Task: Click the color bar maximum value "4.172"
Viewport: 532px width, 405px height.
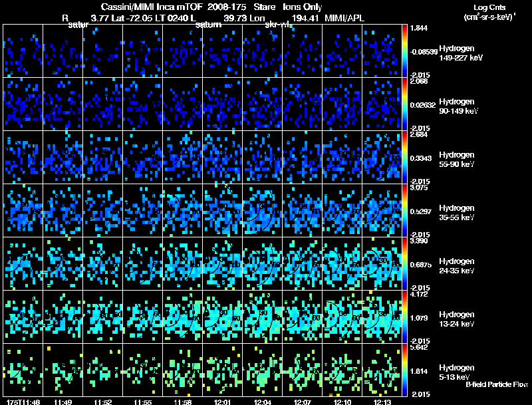Action: pyautogui.click(x=419, y=294)
